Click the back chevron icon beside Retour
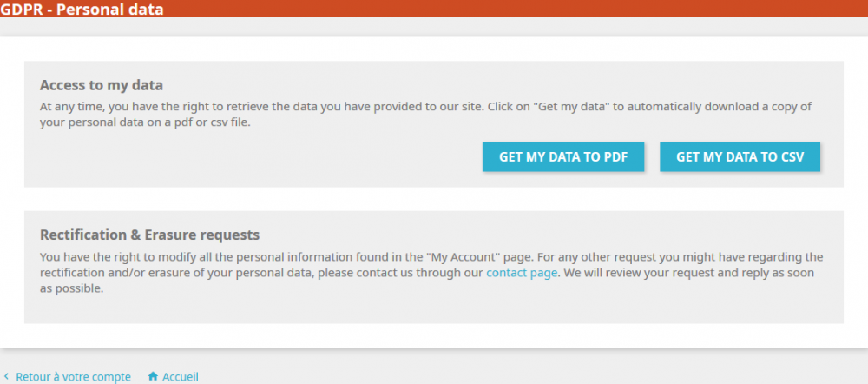This screenshot has height=384, width=868. (7, 377)
